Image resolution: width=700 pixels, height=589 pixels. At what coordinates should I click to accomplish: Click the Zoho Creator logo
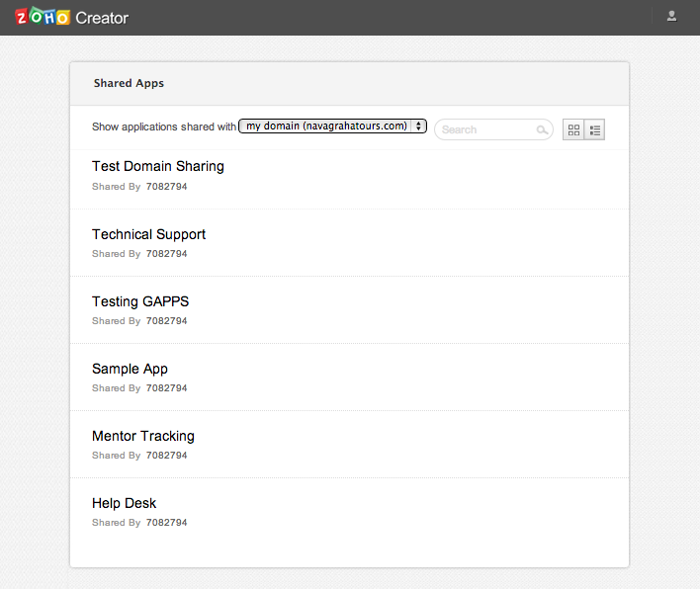[71, 17]
